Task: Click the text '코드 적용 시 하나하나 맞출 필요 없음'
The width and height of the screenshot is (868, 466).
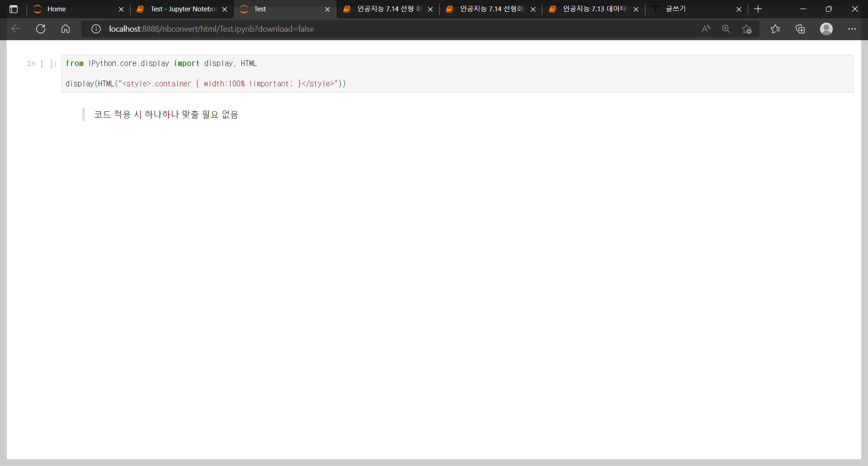Action: click(x=166, y=114)
